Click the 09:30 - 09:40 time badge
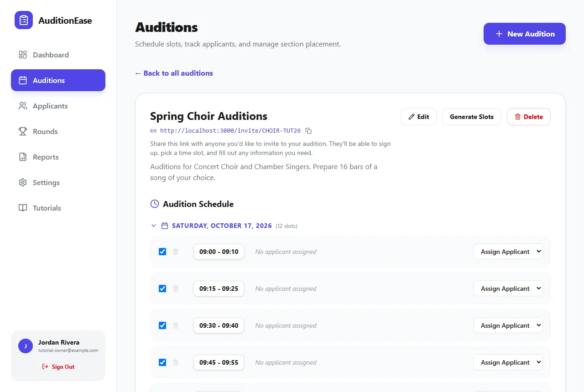584x392 pixels. pos(219,325)
